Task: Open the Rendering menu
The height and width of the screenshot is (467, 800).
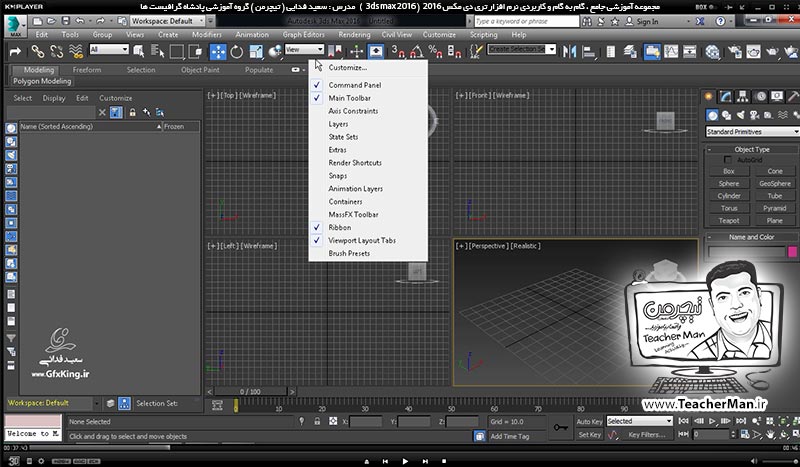Action: pyautogui.click(x=354, y=35)
